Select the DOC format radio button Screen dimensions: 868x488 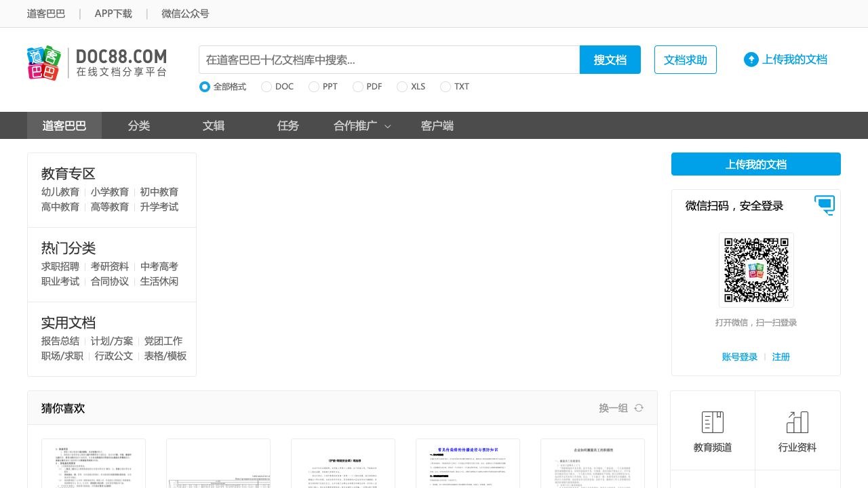click(267, 87)
